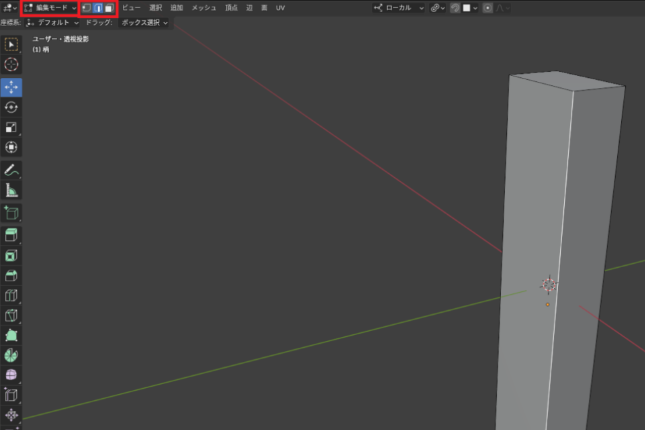
Task: Select the Rotate tool
Action: [11, 106]
